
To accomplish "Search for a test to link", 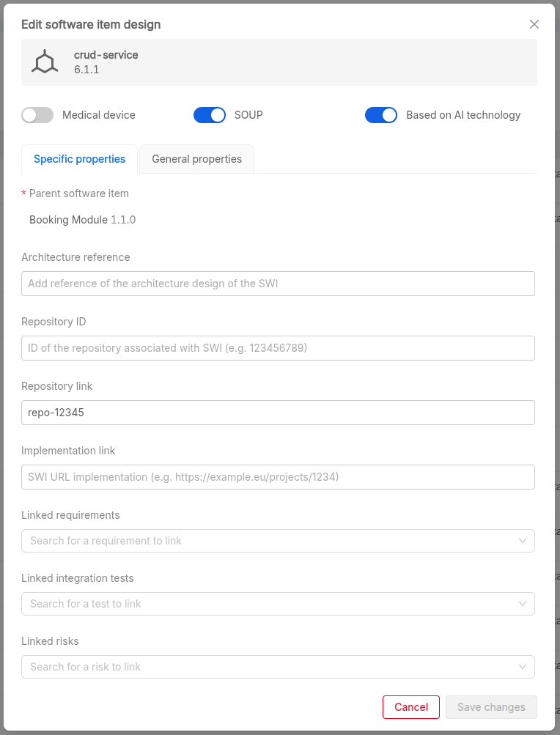I will (x=264, y=604).
